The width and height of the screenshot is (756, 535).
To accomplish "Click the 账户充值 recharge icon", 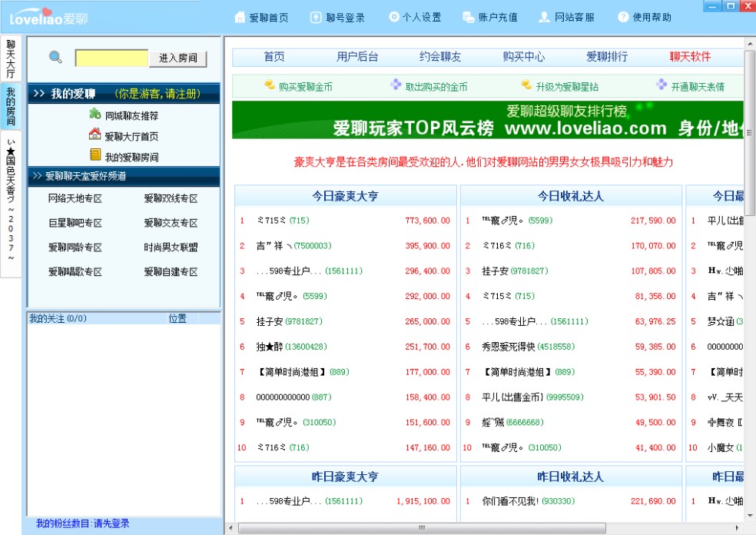I will pos(468,17).
